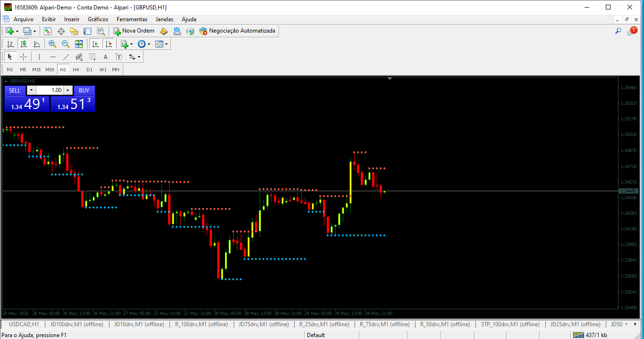Screen dimensions: 644x339
Task: Open the JD100drv,M1 (offline) tab
Action: [x=76, y=324]
